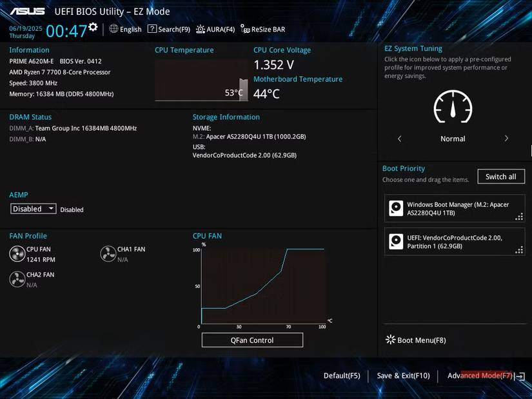Open Search (F9) in top bar
This screenshot has width=532, height=399.
169,29
